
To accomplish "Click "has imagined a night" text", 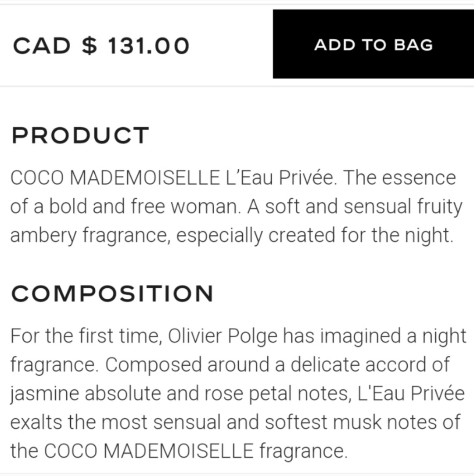I will 375,336.
